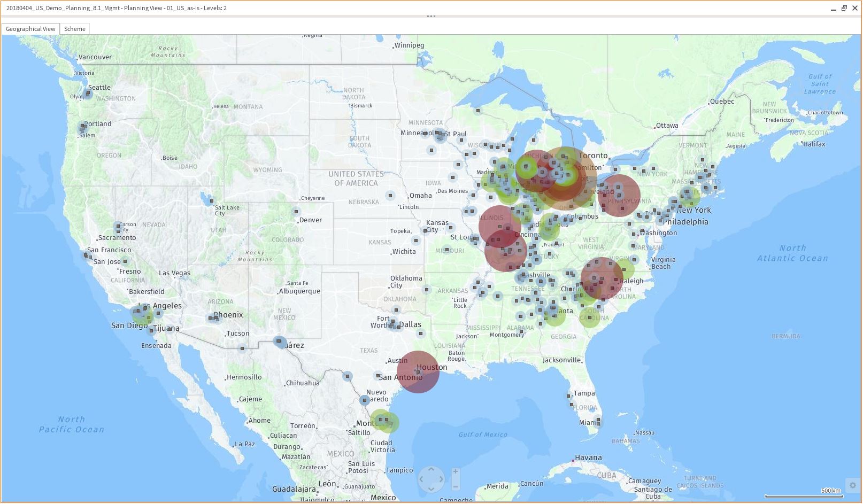Select the location marker near Seattle
863x504 pixels.
(x=88, y=95)
